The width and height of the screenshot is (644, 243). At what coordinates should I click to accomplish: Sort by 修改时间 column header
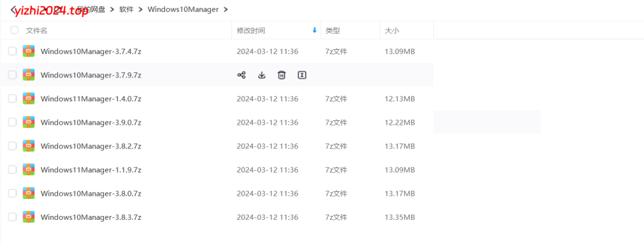(250, 30)
